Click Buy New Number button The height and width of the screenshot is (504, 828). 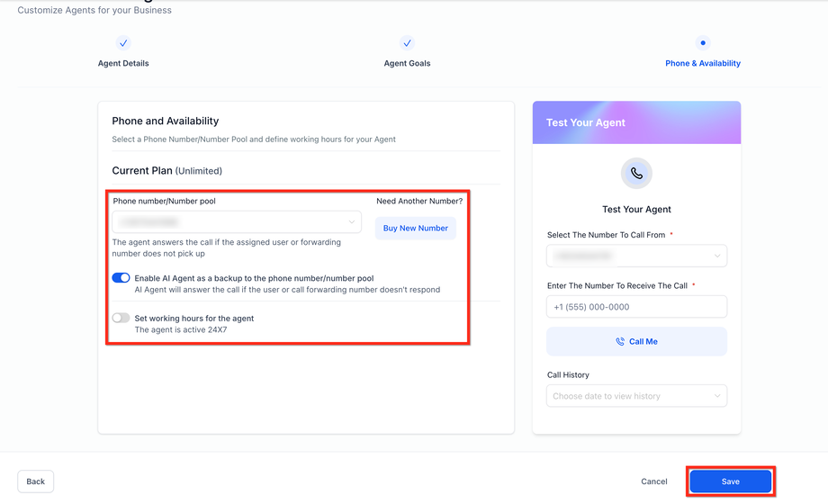[415, 229]
